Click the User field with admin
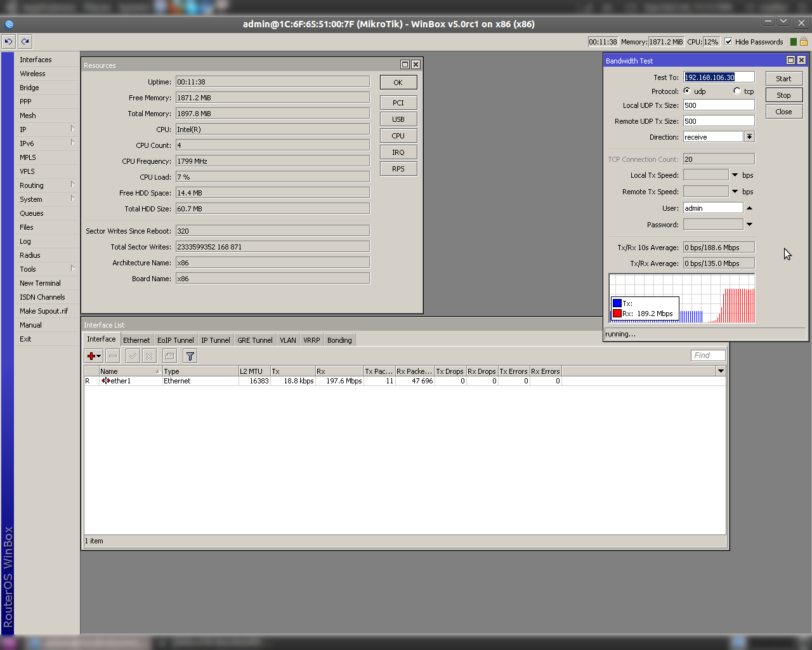This screenshot has width=812, height=650. click(x=713, y=208)
